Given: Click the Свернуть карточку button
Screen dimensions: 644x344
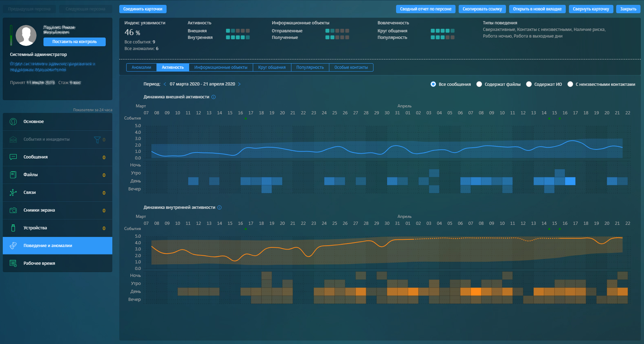Looking at the screenshot, I should pyautogui.click(x=591, y=9).
